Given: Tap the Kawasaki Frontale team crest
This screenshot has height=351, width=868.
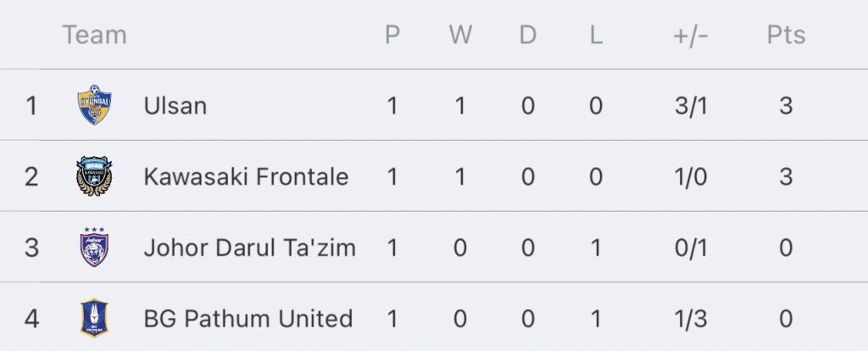Looking at the screenshot, I should point(94,176).
